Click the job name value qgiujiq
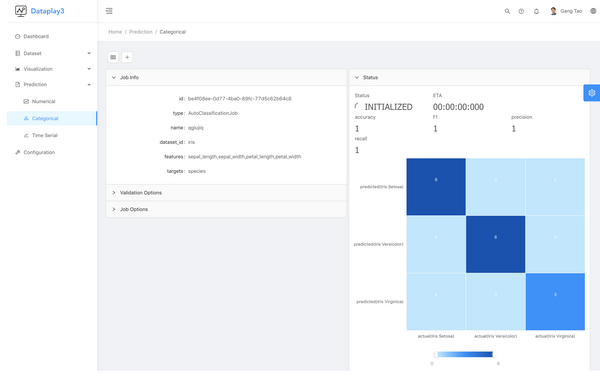The height and width of the screenshot is (379, 600). [196, 127]
